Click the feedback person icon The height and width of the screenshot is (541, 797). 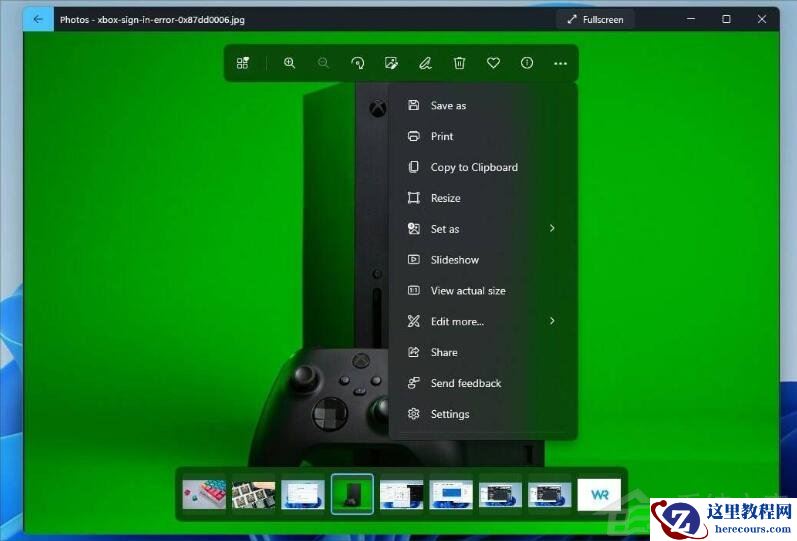(x=414, y=383)
